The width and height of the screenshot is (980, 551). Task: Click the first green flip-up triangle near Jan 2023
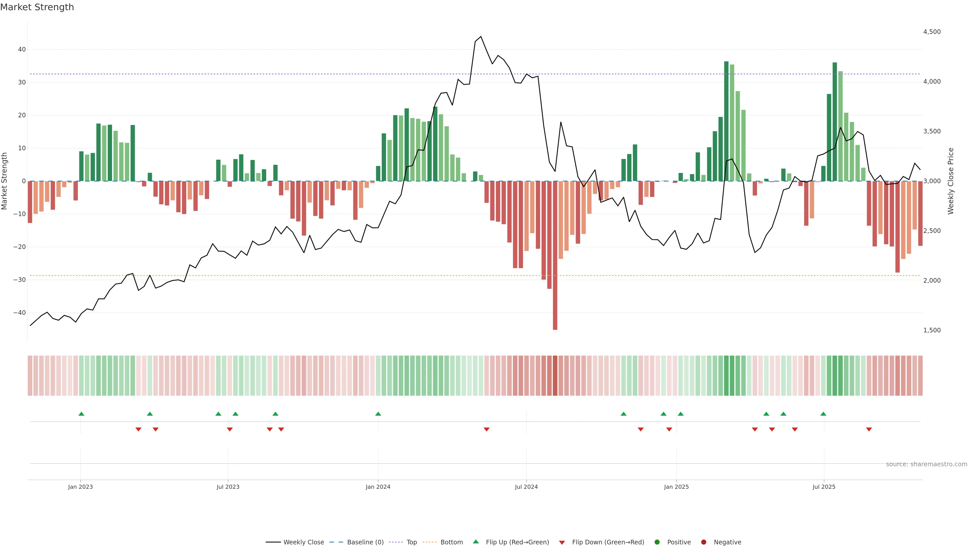81,414
